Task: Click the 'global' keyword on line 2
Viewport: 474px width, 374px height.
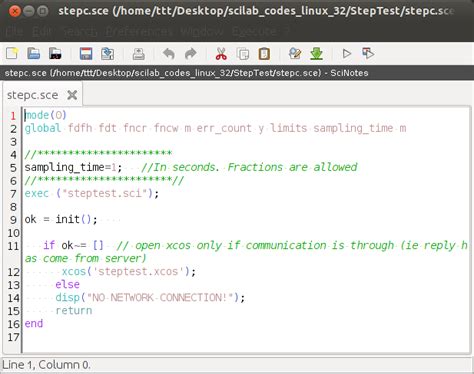Action: [43, 128]
